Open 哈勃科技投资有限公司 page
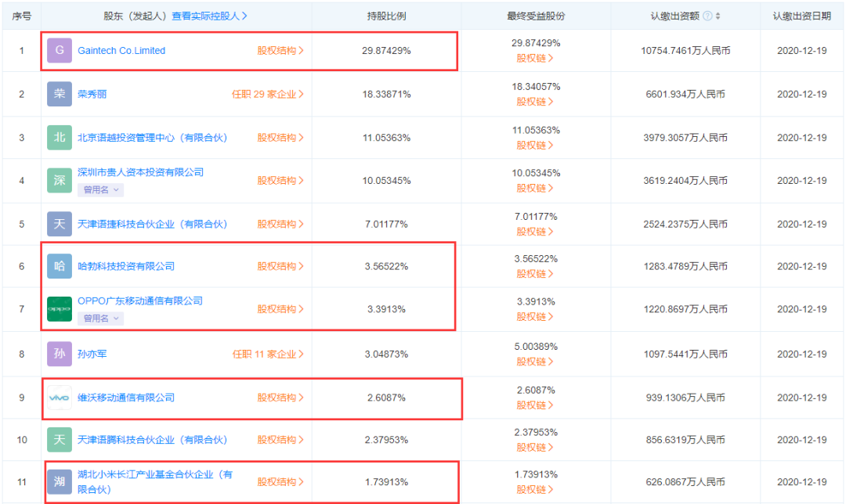The width and height of the screenshot is (846, 504). click(x=126, y=266)
